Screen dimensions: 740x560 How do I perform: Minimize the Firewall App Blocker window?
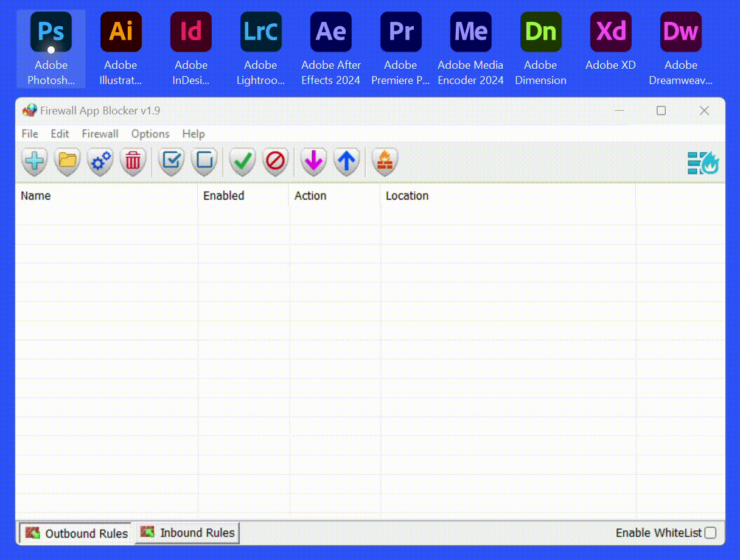pyautogui.click(x=620, y=111)
